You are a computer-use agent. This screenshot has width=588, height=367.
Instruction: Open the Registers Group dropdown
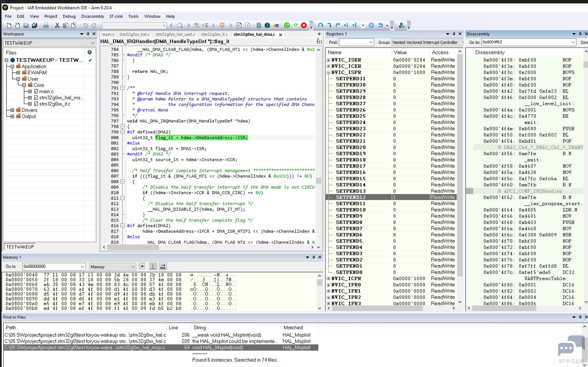427,42
